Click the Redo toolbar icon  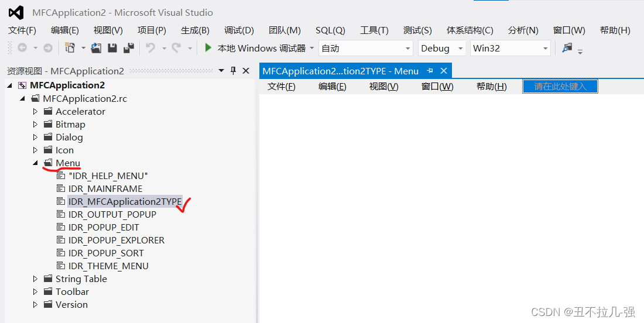177,48
